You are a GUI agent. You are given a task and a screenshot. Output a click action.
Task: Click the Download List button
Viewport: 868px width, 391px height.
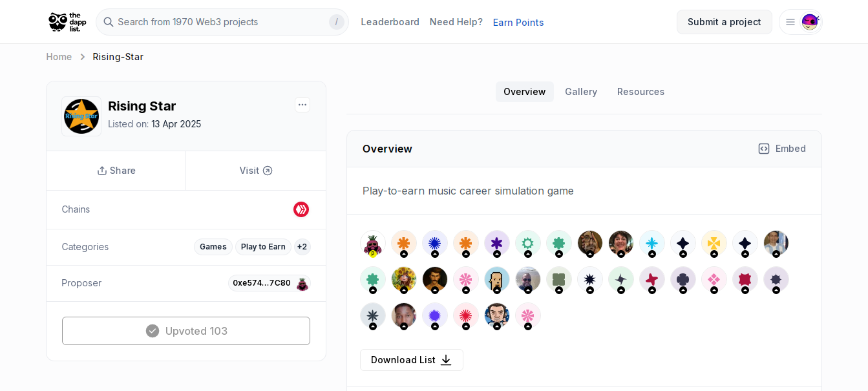412,360
